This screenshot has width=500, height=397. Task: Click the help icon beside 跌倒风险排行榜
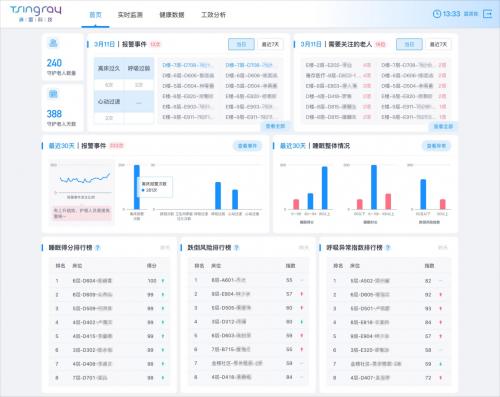pyautogui.click(x=236, y=248)
